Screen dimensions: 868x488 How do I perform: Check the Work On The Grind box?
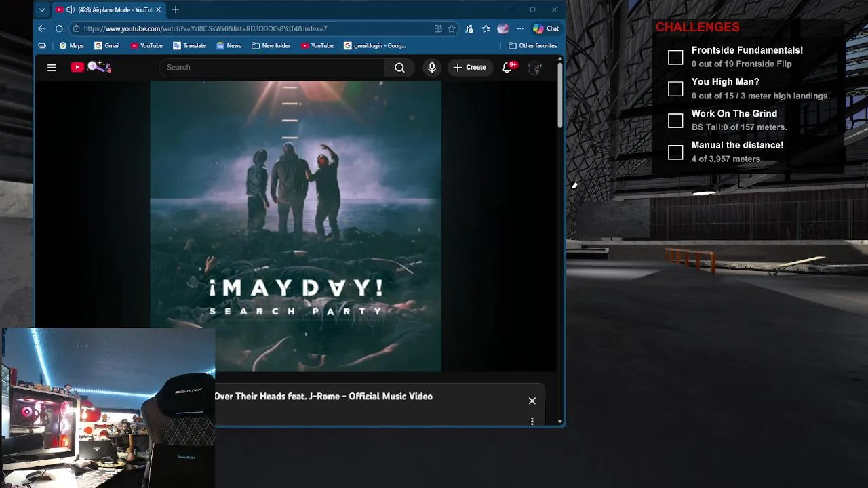(x=675, y=121)
